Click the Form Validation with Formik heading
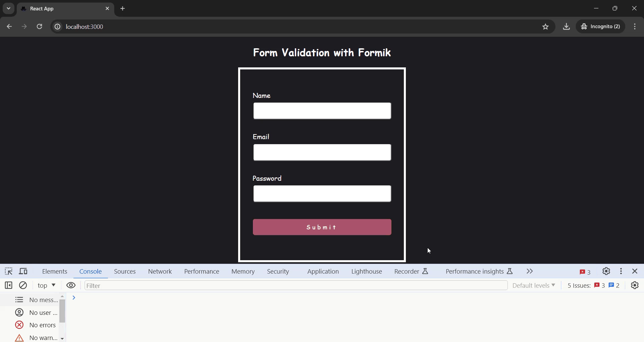The image size is (644, 342). [x=322, y=53]
